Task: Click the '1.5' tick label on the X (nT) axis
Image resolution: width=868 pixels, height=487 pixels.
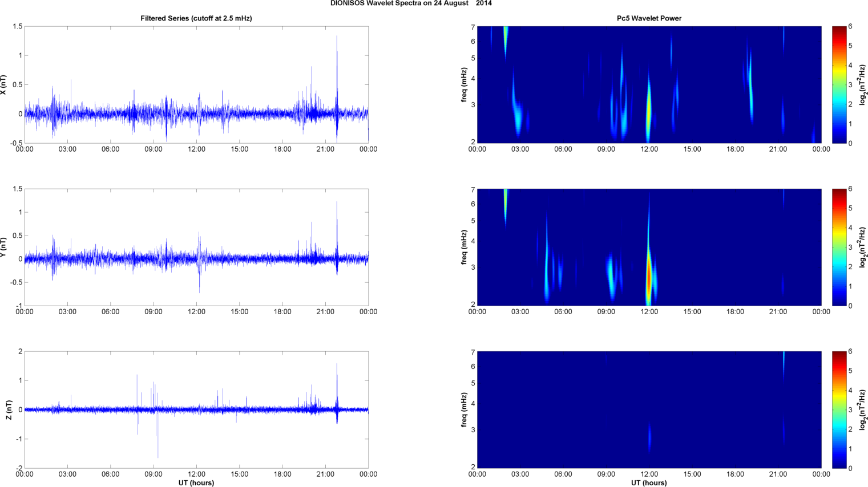Action: [x=17, y=27]
